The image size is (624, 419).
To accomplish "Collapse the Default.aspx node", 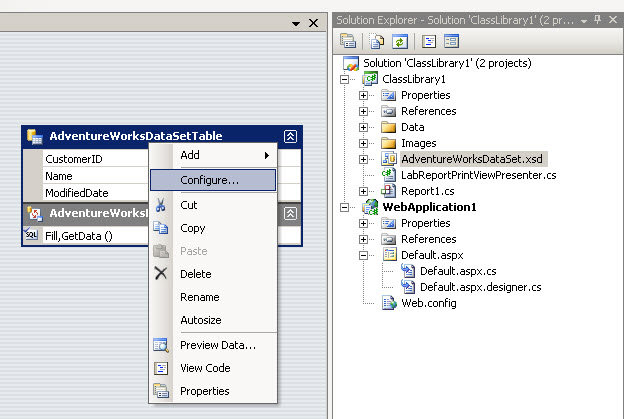I will coord(363,255).
